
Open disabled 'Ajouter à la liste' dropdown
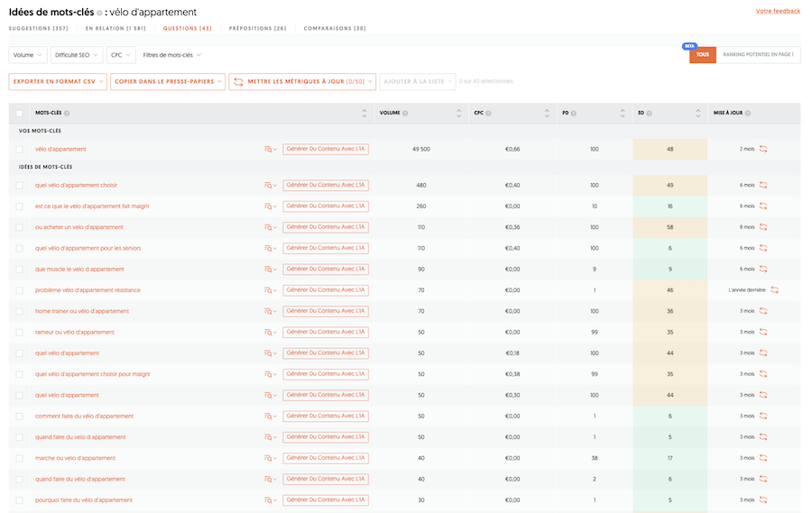click(418, 82)
